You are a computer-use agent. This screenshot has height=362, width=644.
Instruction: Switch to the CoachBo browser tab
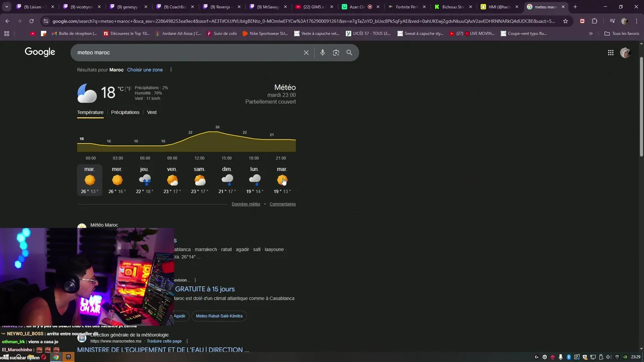point(175,7)
